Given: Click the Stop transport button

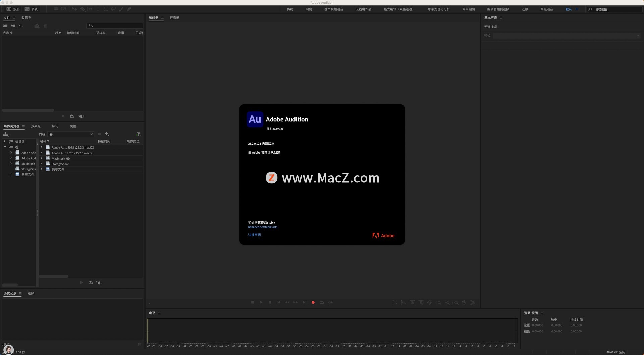Looking at the screenshot, I should point(253,302).
